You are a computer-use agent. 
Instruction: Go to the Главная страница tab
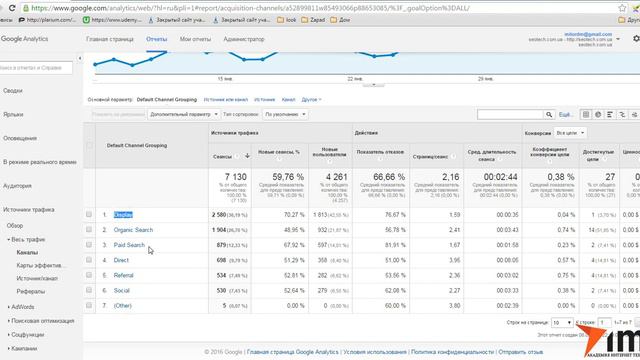tap(110, 39)
